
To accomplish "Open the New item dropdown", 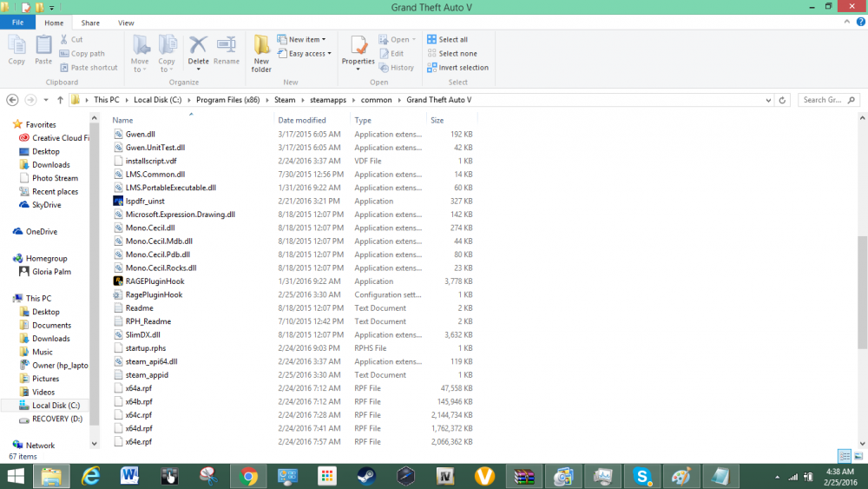I will coord(302,39).
